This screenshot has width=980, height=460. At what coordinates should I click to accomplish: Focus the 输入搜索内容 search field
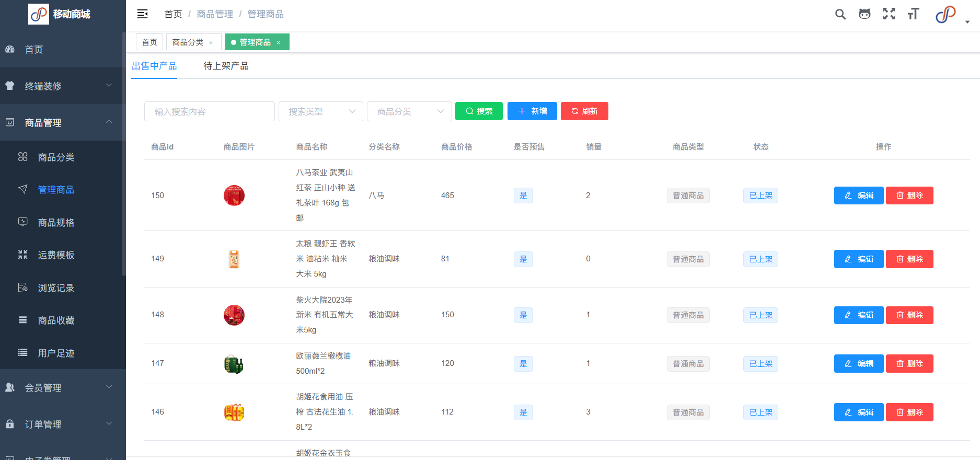210,111
